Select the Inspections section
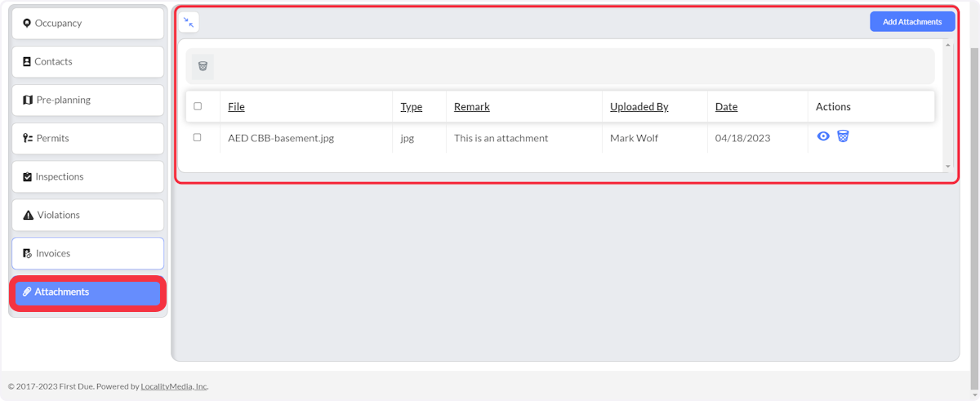Image resolution: width=980 pixels, height=401 pixels. point(88,177)
